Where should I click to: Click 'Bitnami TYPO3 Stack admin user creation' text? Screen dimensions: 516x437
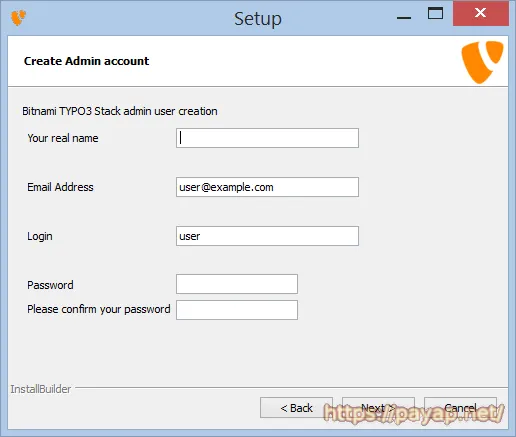tap(120, 111)
